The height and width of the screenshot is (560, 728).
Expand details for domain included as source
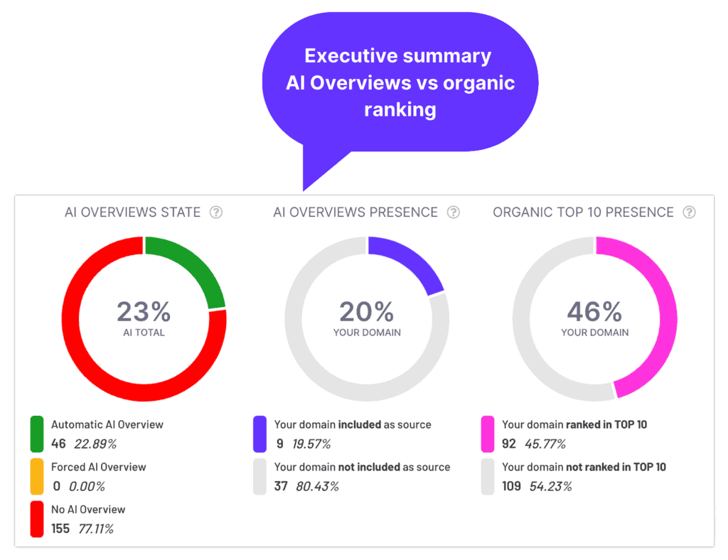pyautogui.click(x=352, y=424)
